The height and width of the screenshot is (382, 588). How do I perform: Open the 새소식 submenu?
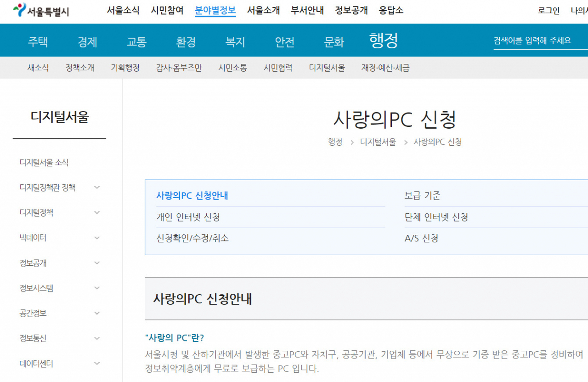(38, 68)
